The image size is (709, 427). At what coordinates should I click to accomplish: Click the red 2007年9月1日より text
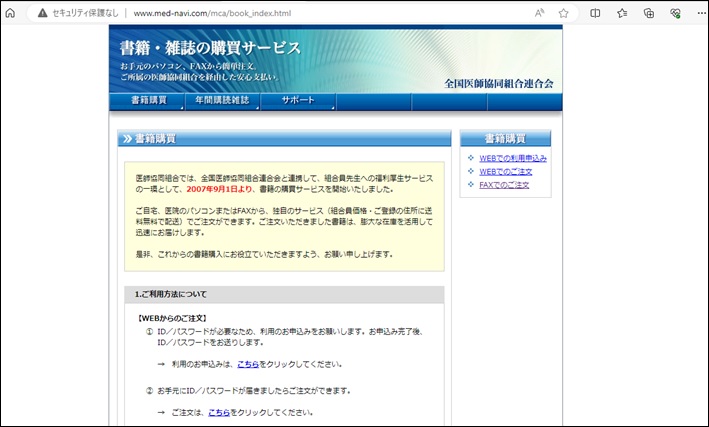coord(219,189)
